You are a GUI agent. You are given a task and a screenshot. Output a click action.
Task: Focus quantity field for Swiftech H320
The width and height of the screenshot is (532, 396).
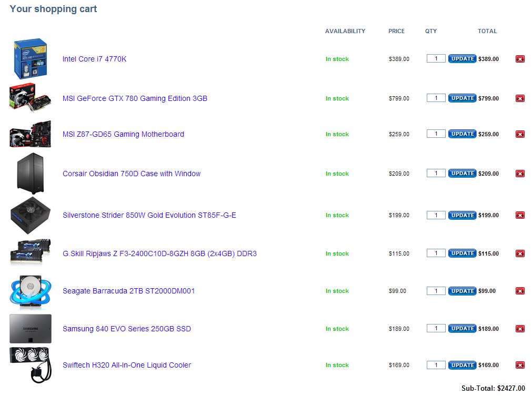[x=436, y=365]
